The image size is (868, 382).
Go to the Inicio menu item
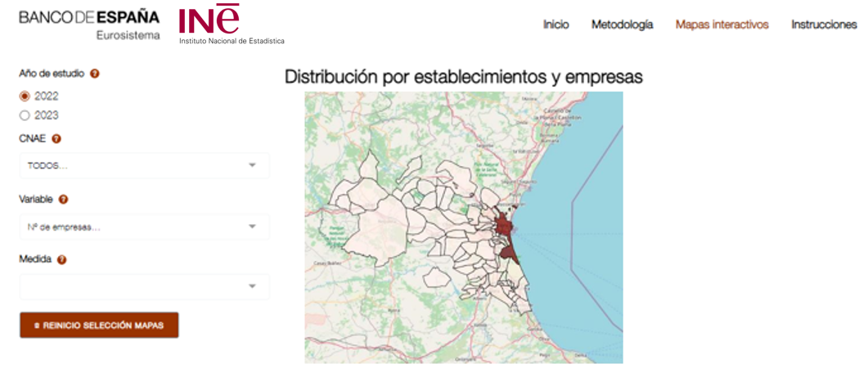tap(555, 25)
